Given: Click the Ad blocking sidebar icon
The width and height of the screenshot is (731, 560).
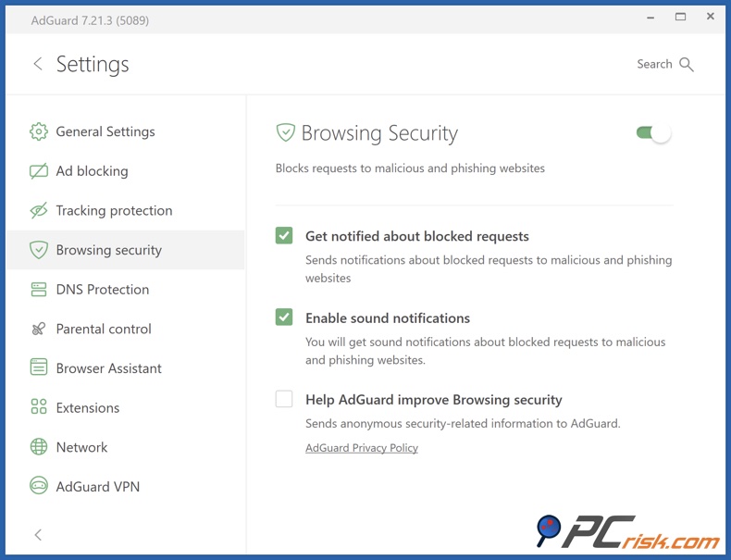Looking at the screenshot, I should pos(39,171).
